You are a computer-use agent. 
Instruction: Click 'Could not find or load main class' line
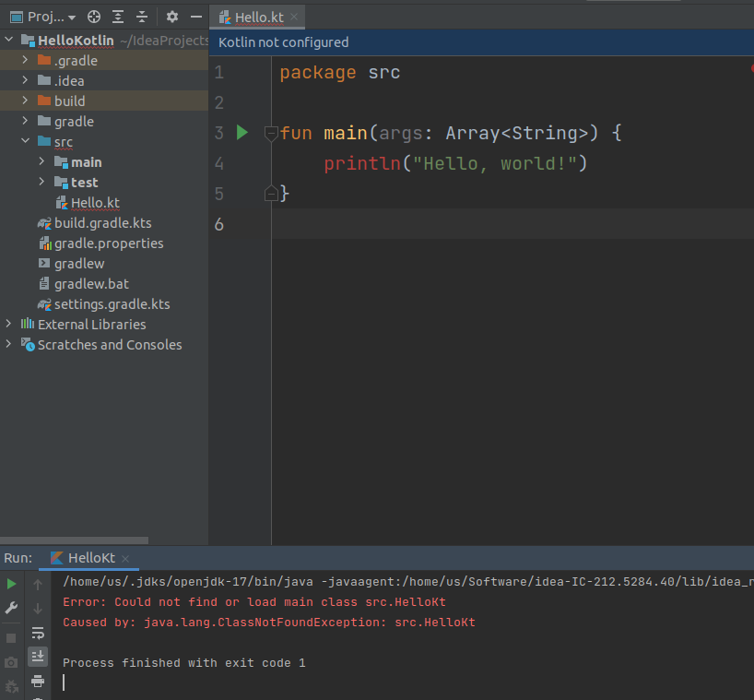253,602
